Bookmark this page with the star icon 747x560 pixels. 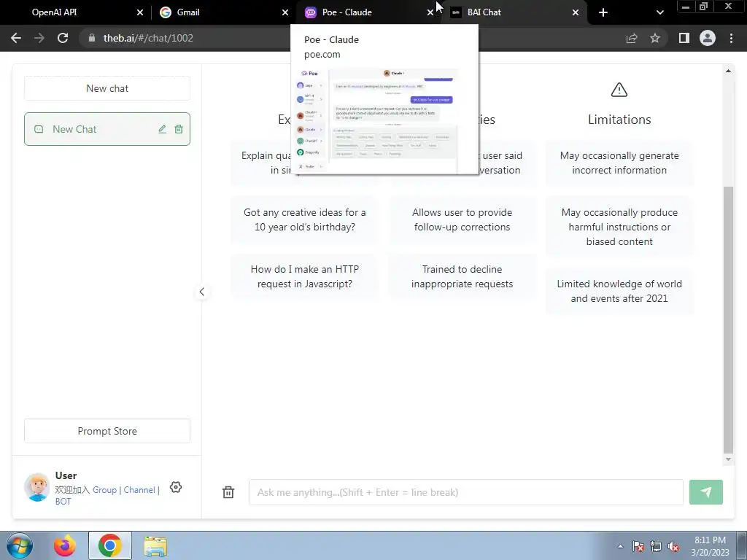point(655,38)
